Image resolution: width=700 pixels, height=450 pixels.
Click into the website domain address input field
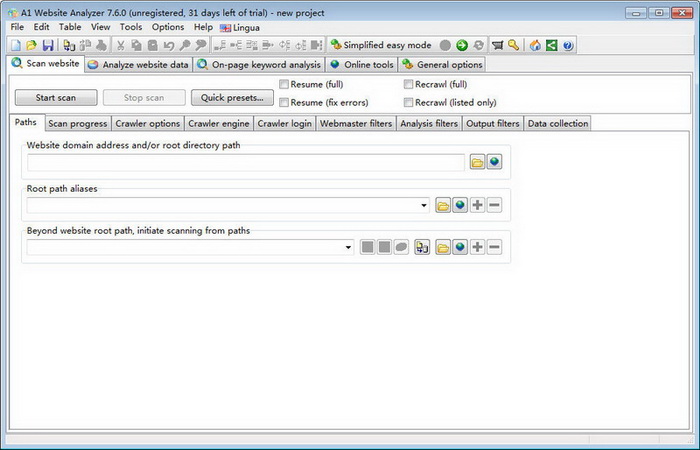[246, 162]
